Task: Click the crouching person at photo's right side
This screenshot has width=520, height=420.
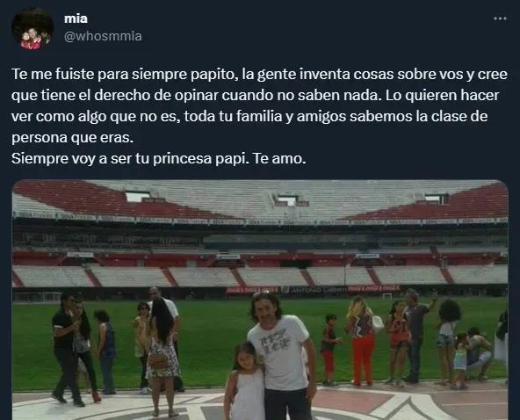Action: [478, 353]
